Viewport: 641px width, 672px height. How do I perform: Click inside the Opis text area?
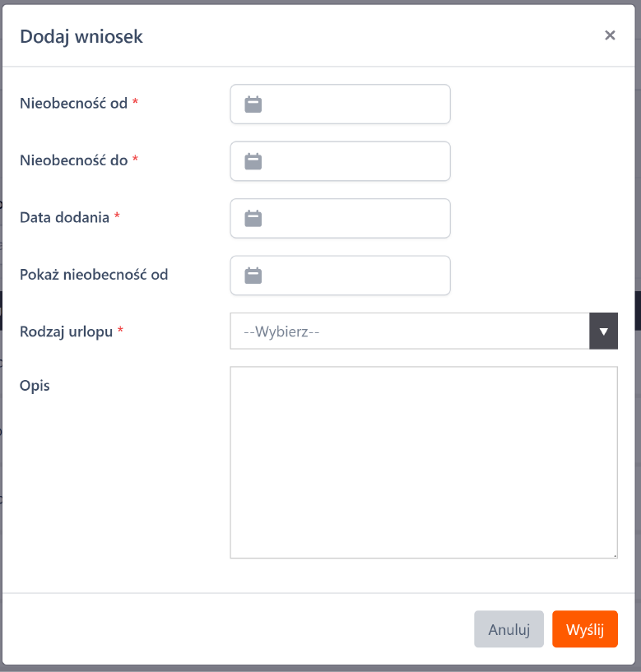click(x=423, y=462)
